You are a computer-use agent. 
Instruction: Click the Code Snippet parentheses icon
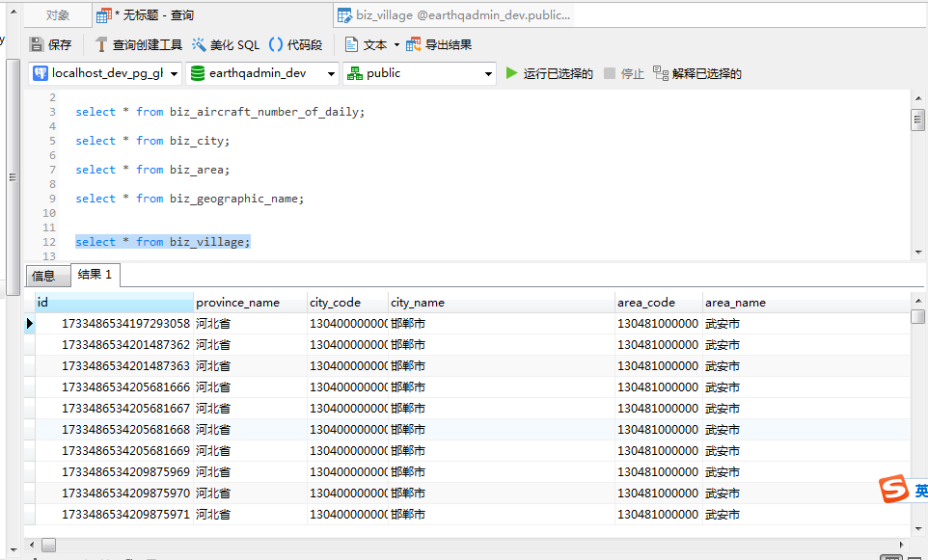[x=275, y=44]
